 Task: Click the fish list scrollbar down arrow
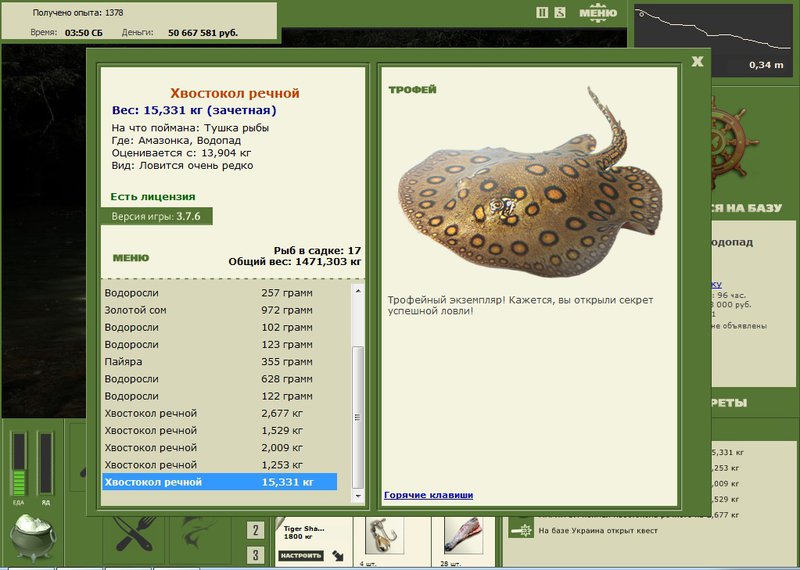[358, 495]
